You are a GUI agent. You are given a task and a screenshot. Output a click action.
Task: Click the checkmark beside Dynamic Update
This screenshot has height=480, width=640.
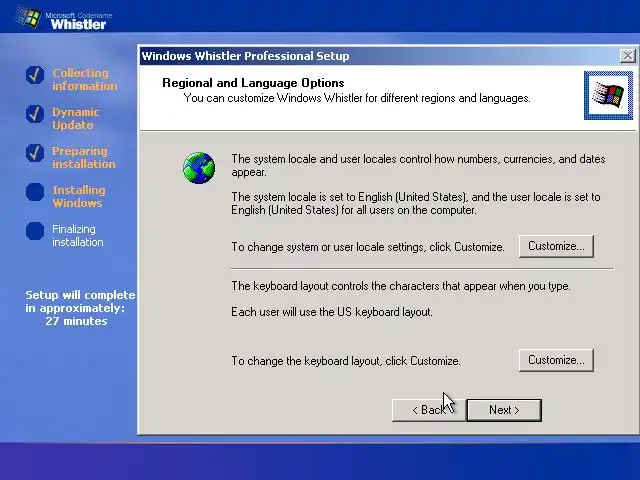pyautogui.click(x=35, y=114)
